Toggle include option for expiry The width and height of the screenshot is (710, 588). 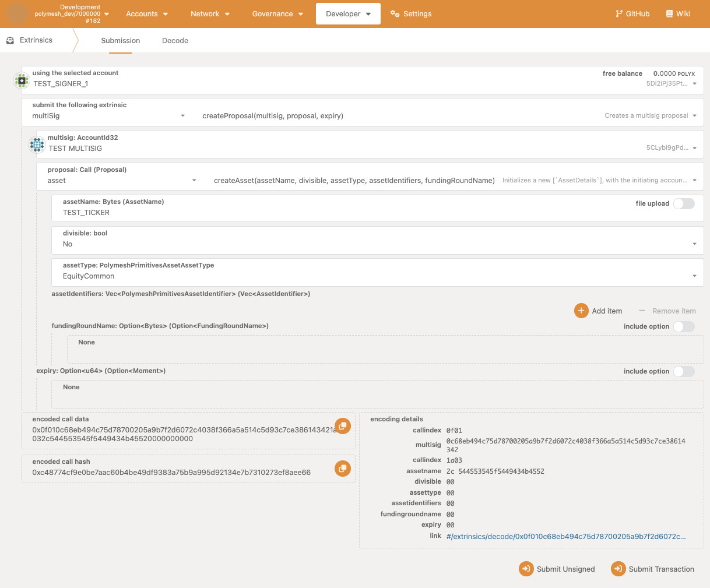[x=684, y=371]
